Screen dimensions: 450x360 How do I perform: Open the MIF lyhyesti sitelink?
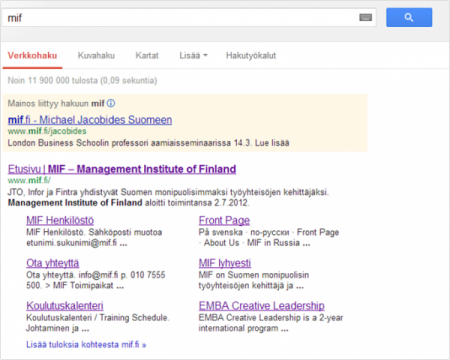225,263
